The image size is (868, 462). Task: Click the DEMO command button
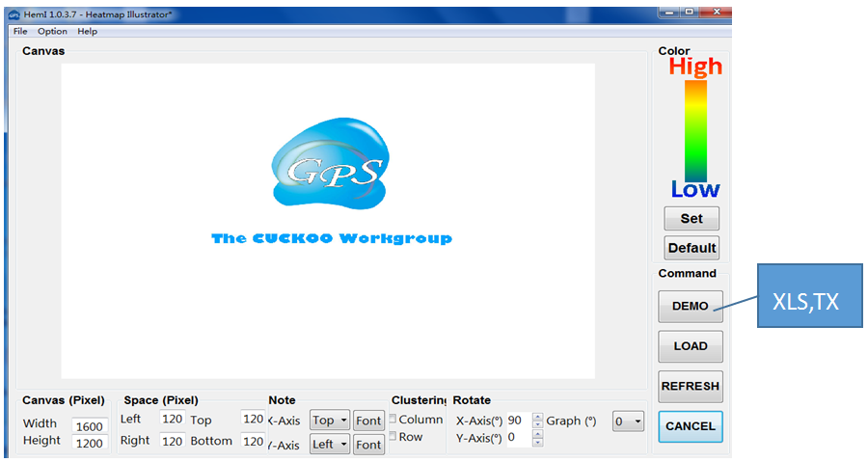click(691, 306)
